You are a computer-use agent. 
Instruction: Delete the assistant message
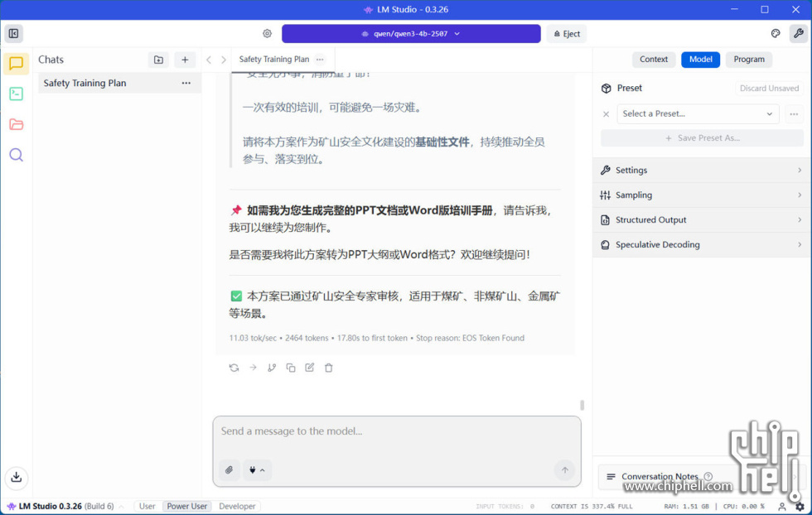tap(329, 368)
